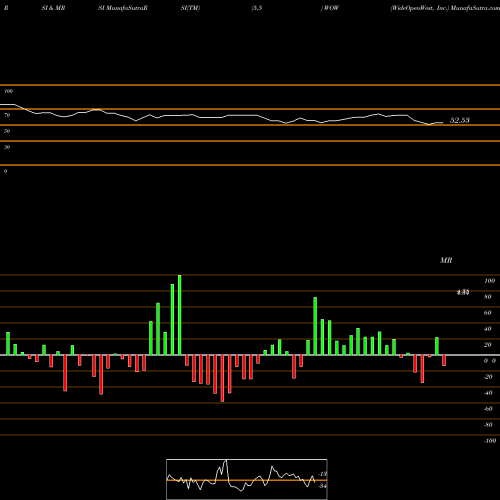Click the MR axis label 80
This screenshot has width=500, height=500.
488,297
